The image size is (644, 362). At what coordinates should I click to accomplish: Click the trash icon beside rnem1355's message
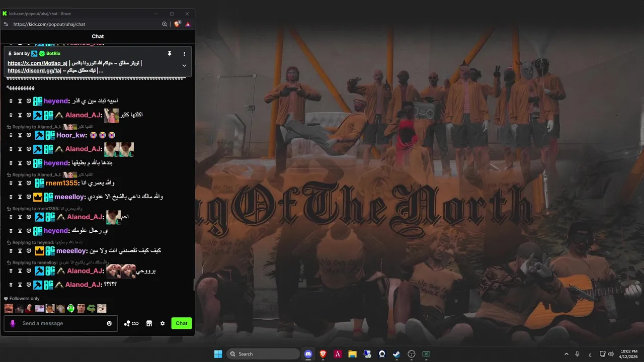(x=11, y=183)
